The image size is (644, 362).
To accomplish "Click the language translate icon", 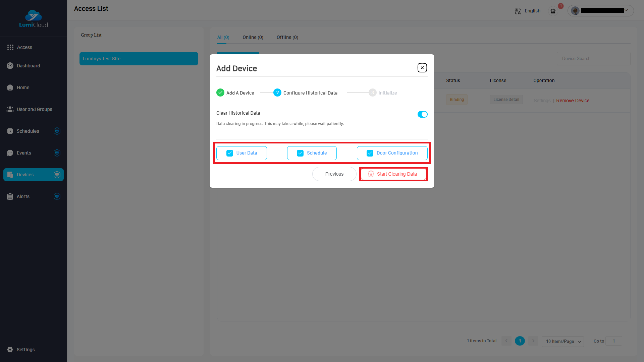I will coord(518,11).
